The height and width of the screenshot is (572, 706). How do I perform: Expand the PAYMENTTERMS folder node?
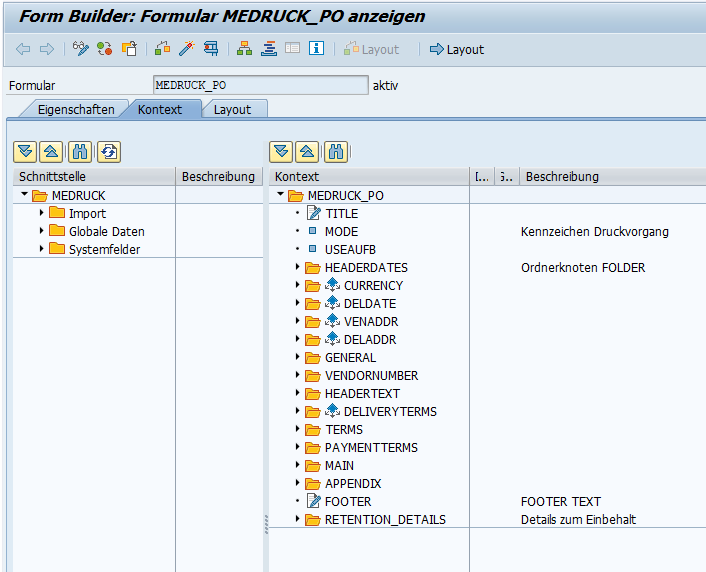[298, 447]
